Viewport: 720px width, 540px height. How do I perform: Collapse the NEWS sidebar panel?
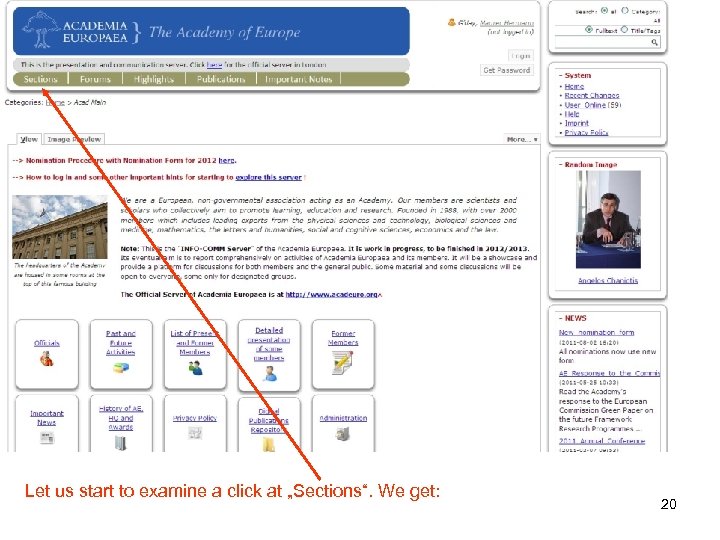561,318
